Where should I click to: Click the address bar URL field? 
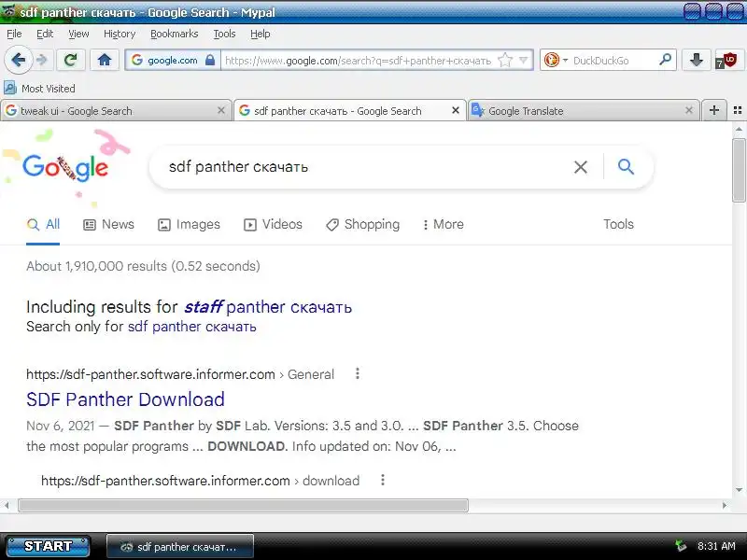359,61
